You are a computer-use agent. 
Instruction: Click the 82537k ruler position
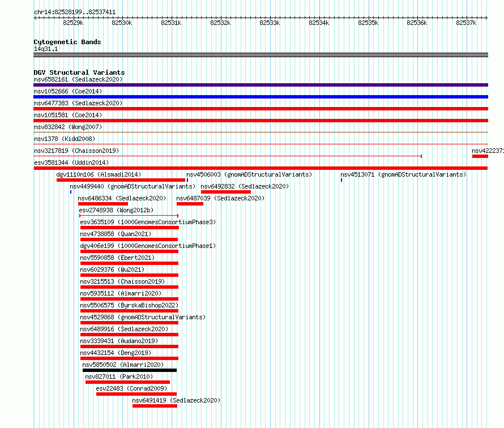(466, 23)
